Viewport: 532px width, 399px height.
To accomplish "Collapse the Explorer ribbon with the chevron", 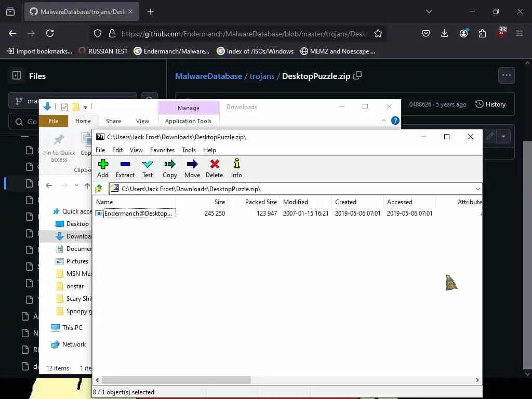I will tap(384, 121).
